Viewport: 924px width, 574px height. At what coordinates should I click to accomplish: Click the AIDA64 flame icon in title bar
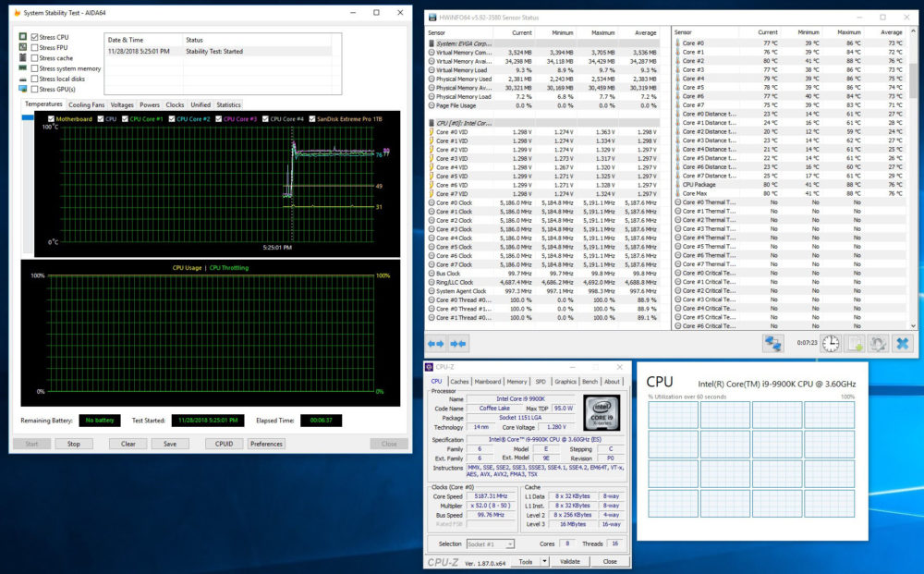17,12
